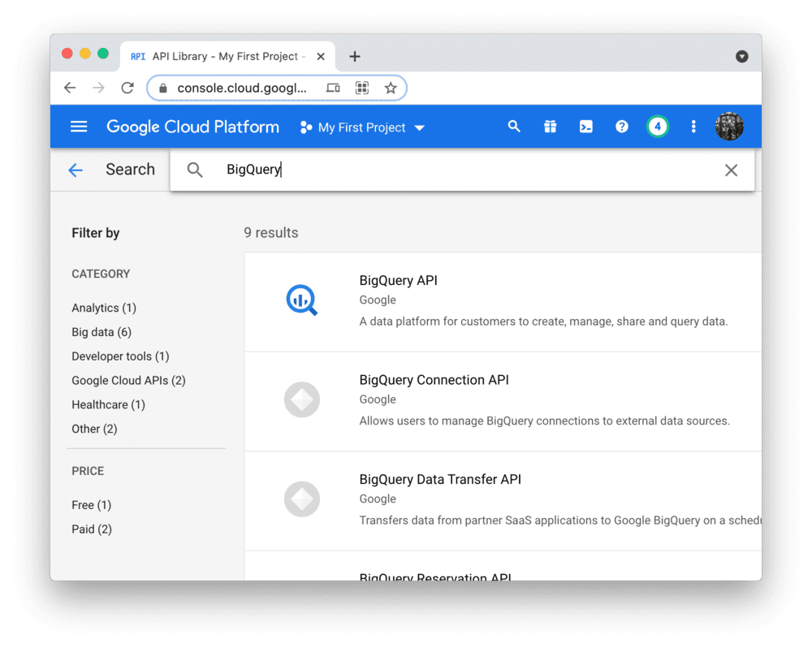Clear the search with the X icon

[731, 170]
